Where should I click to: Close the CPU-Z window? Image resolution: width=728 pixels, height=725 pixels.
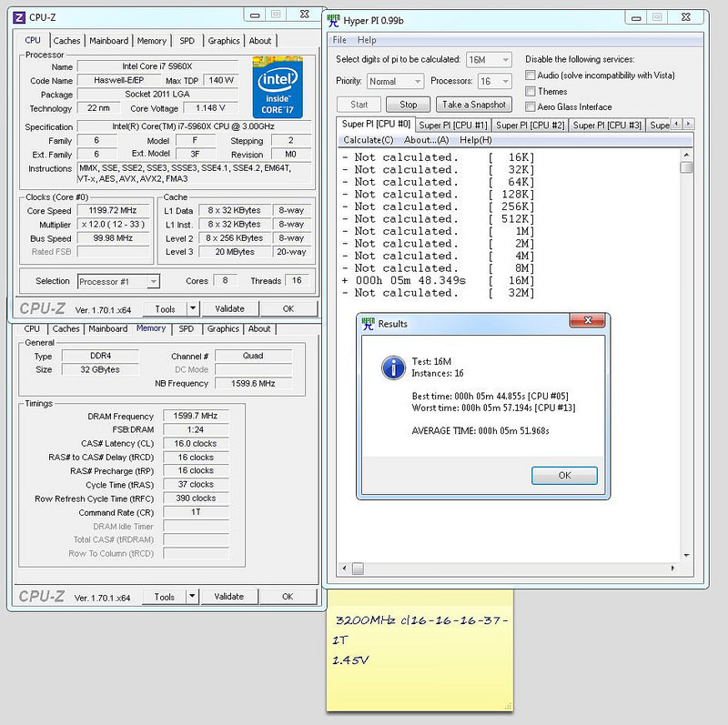click(x=305, y=15)
